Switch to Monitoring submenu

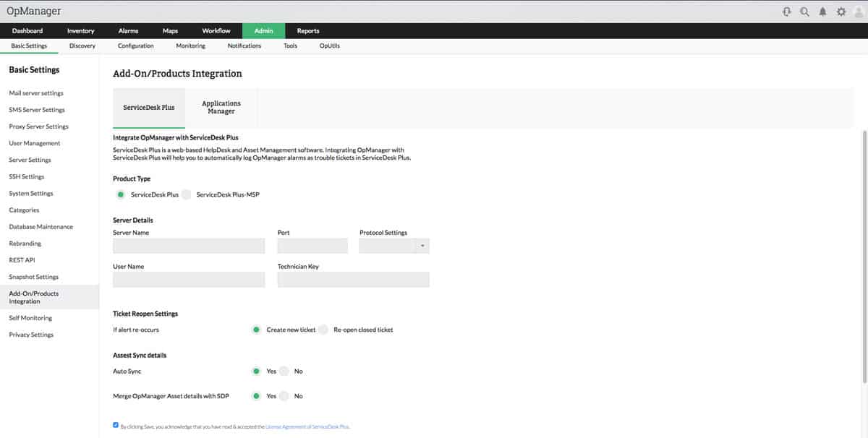tap(191, 46)
